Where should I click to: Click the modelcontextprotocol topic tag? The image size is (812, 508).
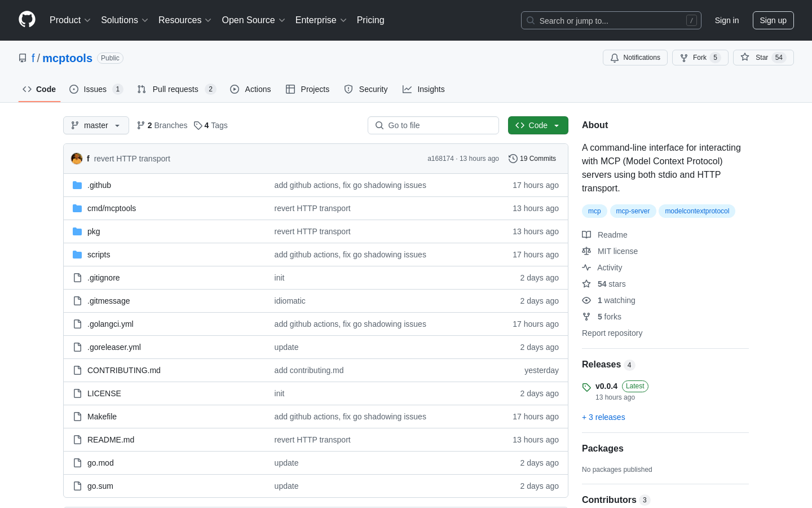pyautogui.click(x=697, y=211)
